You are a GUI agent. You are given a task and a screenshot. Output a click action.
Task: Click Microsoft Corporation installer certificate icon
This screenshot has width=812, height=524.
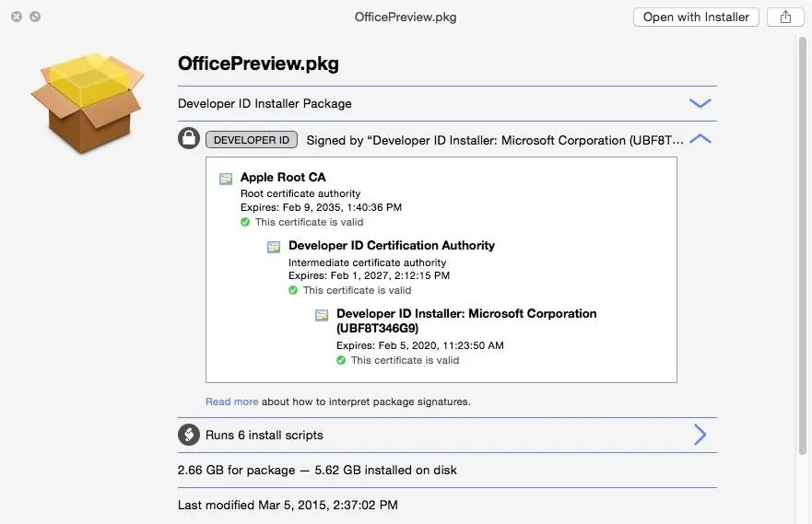click(322, 315)
